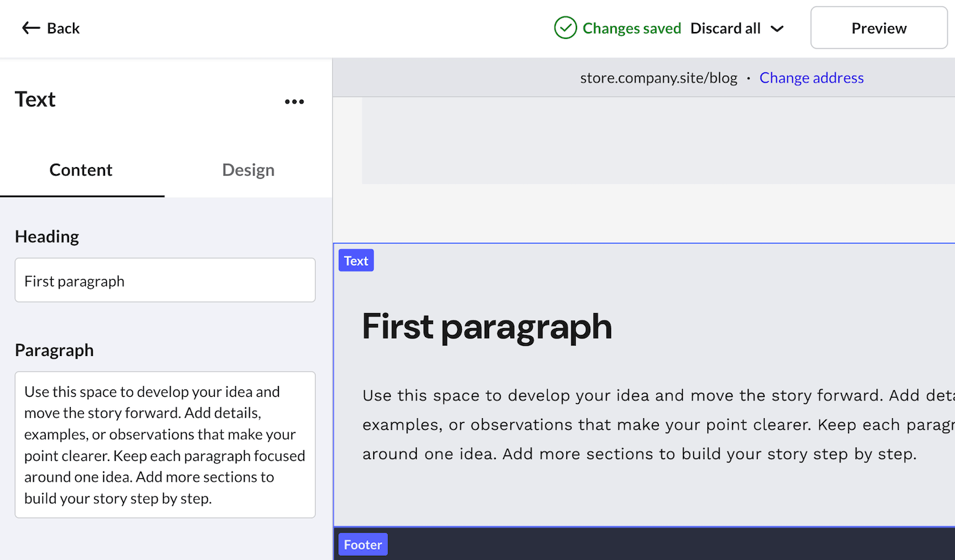This screenshot has width=955, height=560.
Task: Click into the Paragraph text area
Action: 165,445
